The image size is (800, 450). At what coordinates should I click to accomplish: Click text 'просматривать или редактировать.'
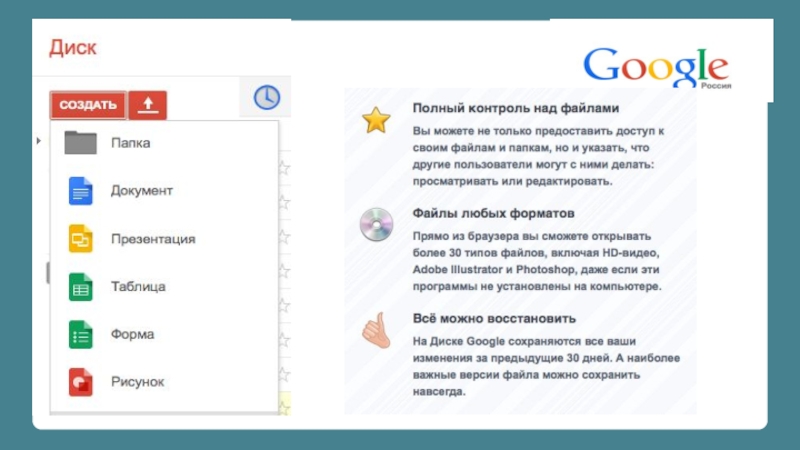point(512,181)
